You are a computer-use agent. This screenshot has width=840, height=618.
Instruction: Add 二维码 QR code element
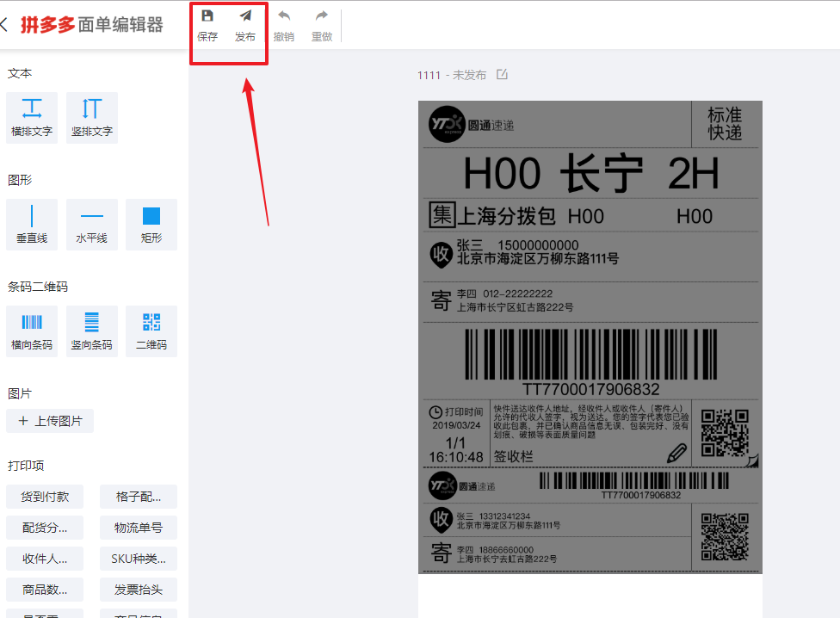point(151,331)
